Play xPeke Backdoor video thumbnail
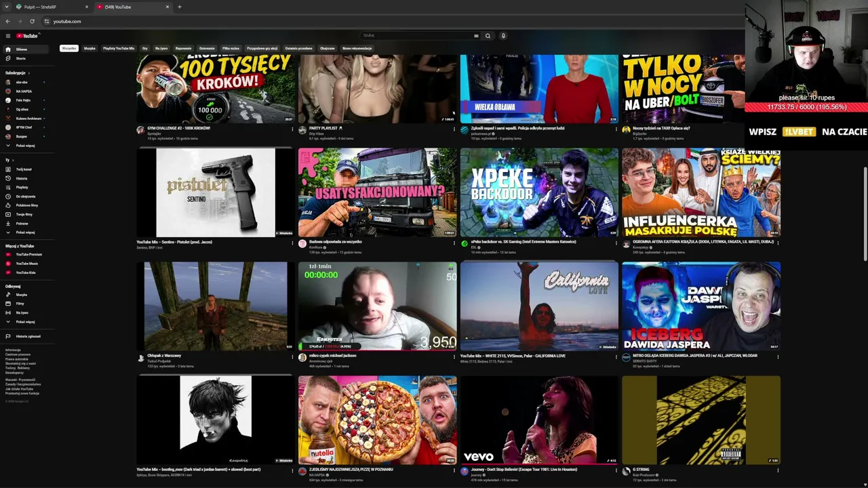This screenshot has height=488, width=868. (539, 192)
